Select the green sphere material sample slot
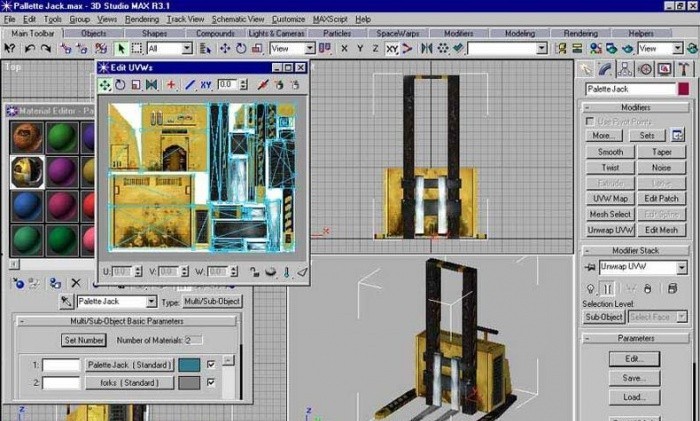Viewport: 700px width, 421px height. click(61, 136)
